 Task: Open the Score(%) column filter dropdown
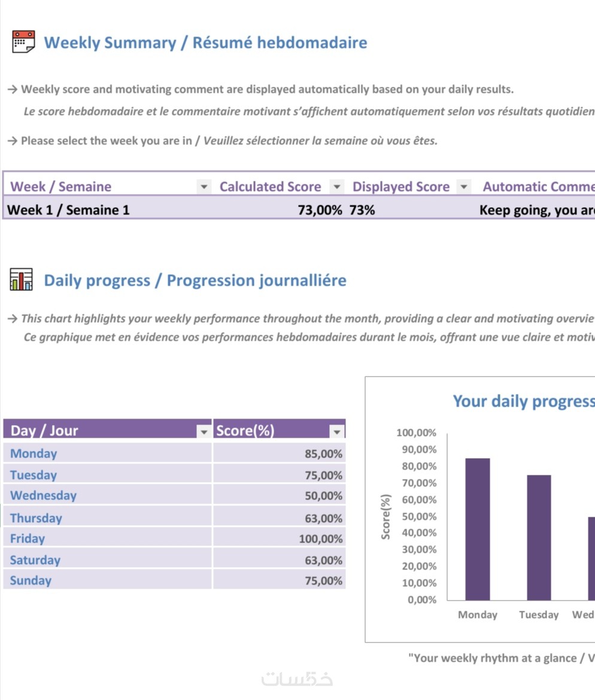pyautogui.click(x=338, y=431)
